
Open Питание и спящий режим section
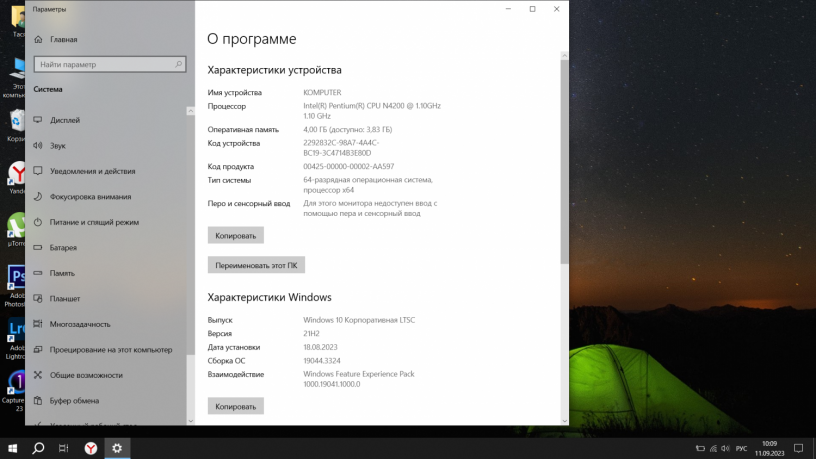(x=94, y=222)
